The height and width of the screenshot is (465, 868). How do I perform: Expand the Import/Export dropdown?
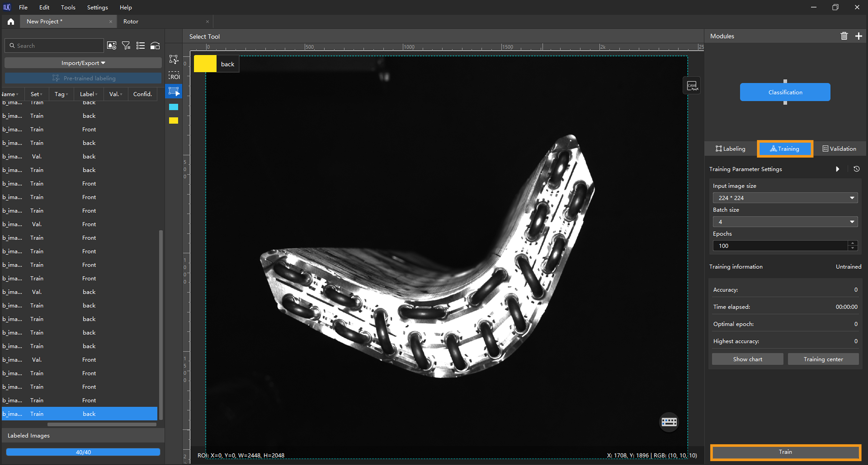pyautogui.click(x=83, y=63)
